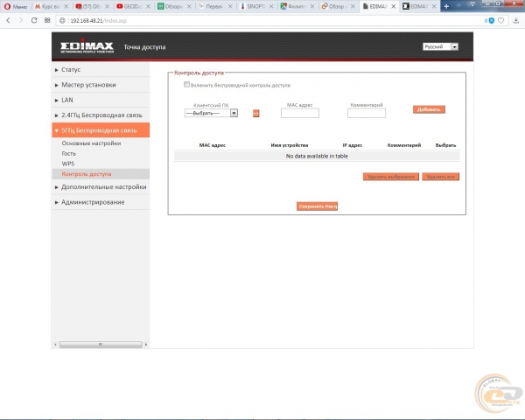Bookmark the page with heart icon
Image resolution: width=525 pixels, height=420 pixels.
coord(500,20)
